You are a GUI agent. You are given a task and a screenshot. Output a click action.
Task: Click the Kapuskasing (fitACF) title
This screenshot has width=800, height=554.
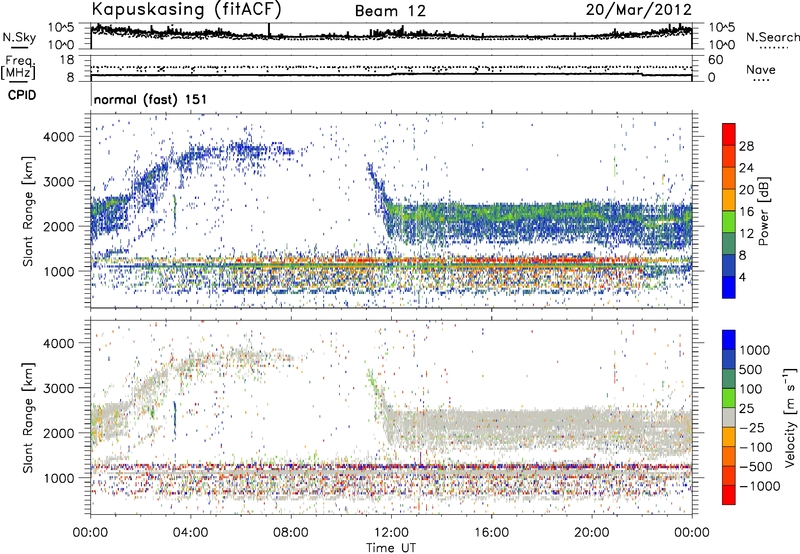click(186, 10)
